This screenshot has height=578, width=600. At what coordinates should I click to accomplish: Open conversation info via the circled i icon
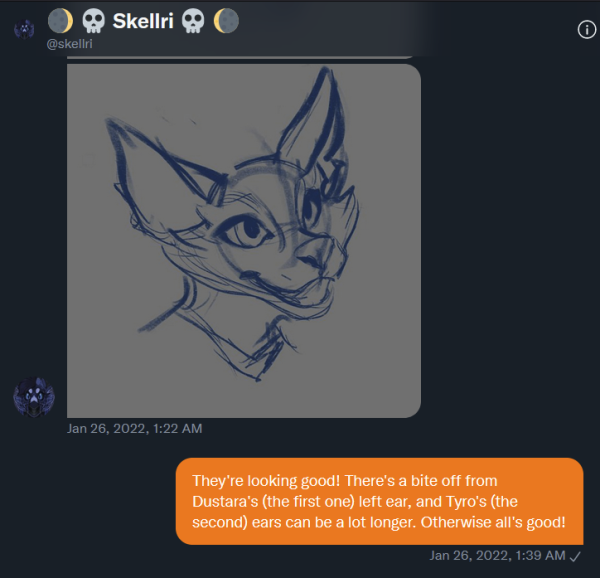tap(587, 29)
